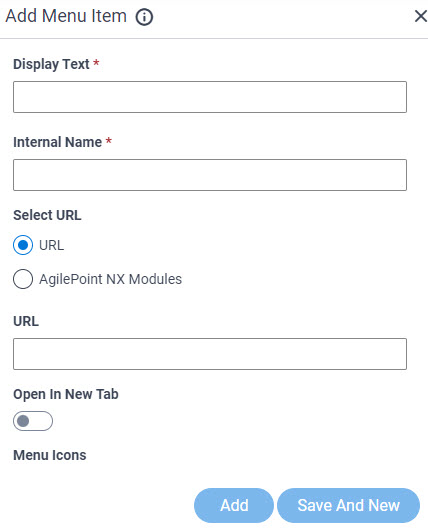
Task: Click the Save And New button
Action: tap(348, 505)
